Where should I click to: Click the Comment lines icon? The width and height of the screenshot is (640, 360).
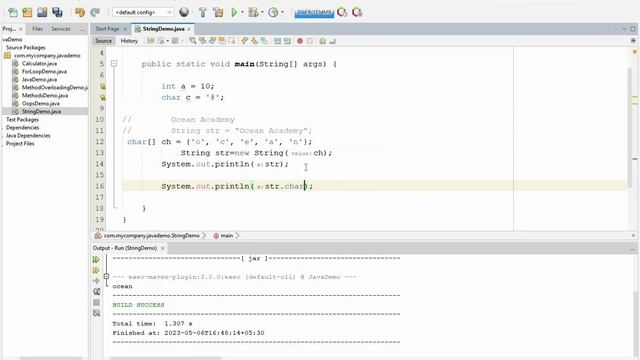pos(322,41)
